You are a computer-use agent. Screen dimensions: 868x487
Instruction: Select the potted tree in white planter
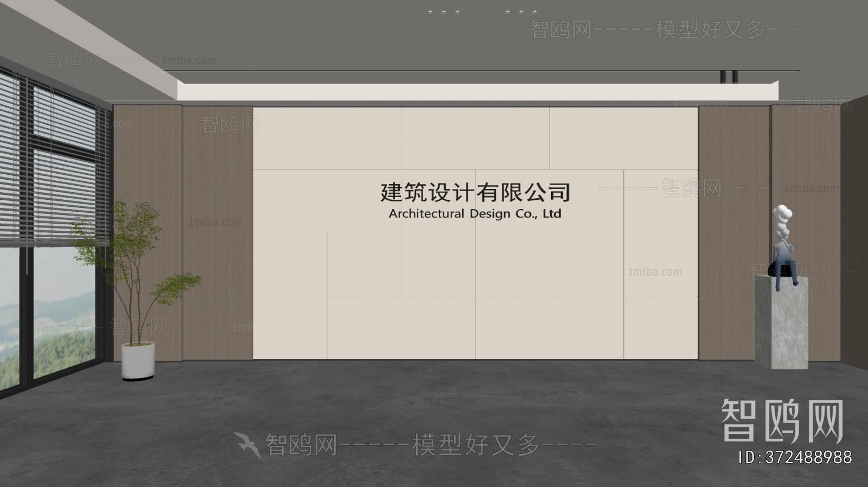[x=136, y=290]
